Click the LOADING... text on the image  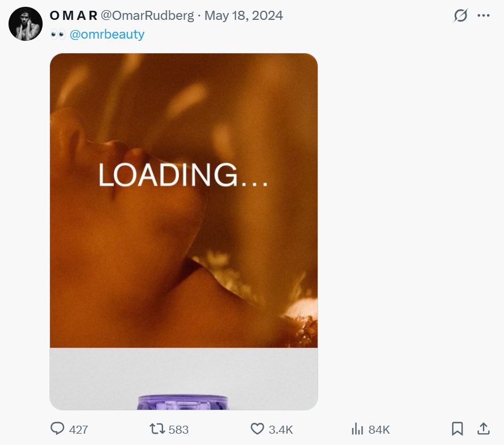(x=183, y=174)
